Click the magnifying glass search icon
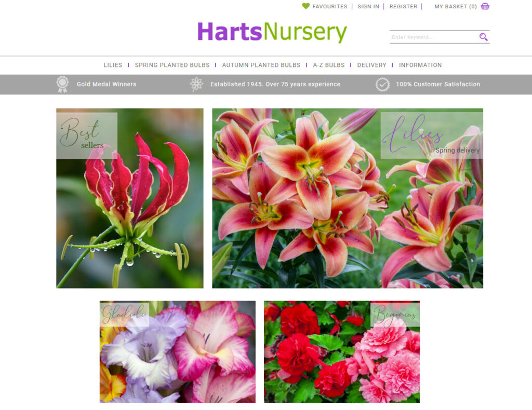 click(484, 37)
